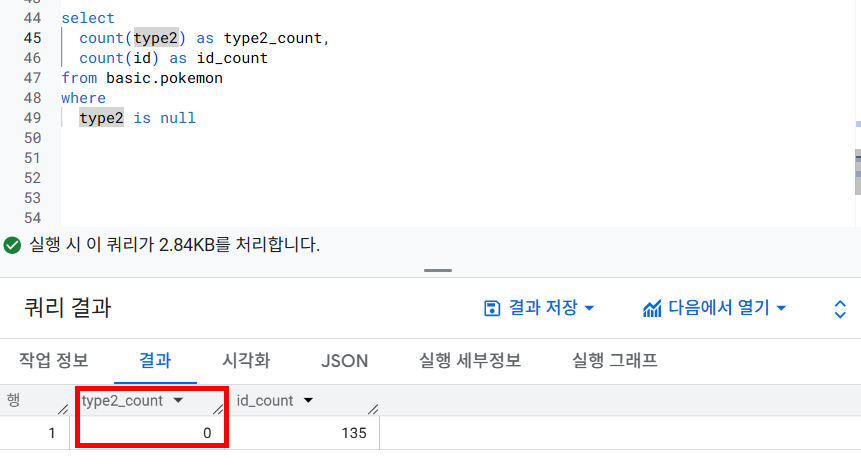Click the type2_count column resize handle

(x=217, y=407)
